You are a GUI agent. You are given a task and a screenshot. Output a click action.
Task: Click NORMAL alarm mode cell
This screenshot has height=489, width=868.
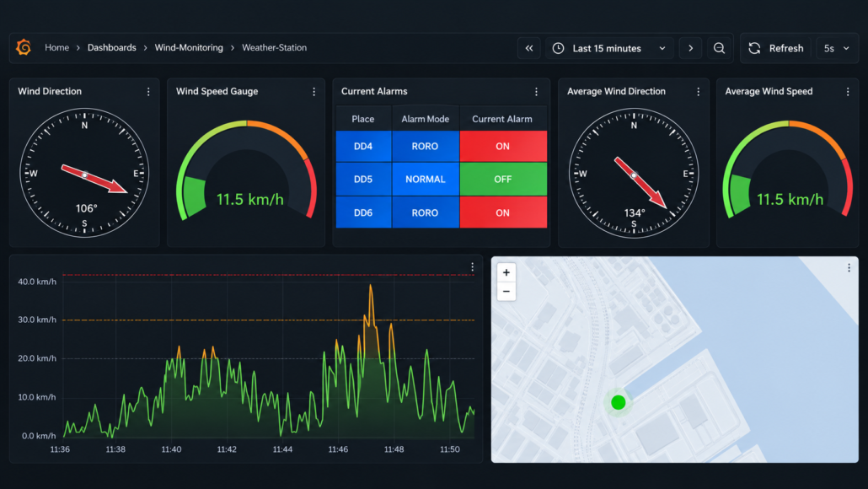(425, 180)
